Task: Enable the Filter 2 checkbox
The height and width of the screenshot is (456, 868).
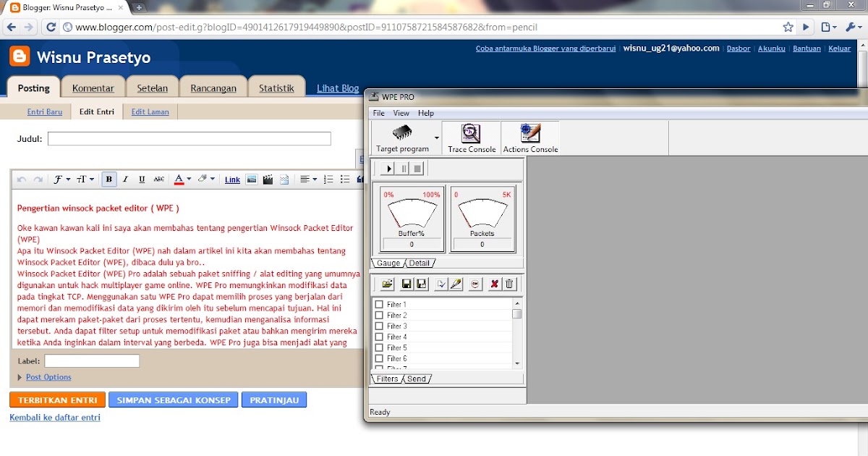Action: point(379,316)
